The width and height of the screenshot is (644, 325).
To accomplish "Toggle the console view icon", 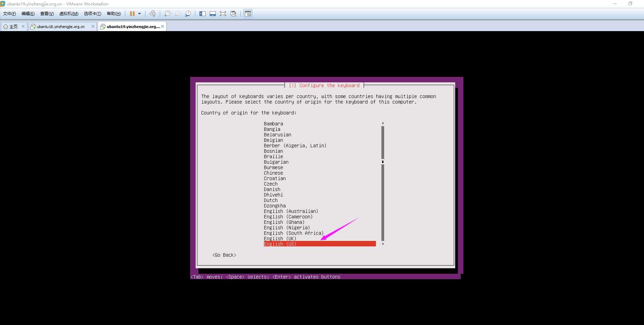I will pyautogui.click(x=248, y=14).
